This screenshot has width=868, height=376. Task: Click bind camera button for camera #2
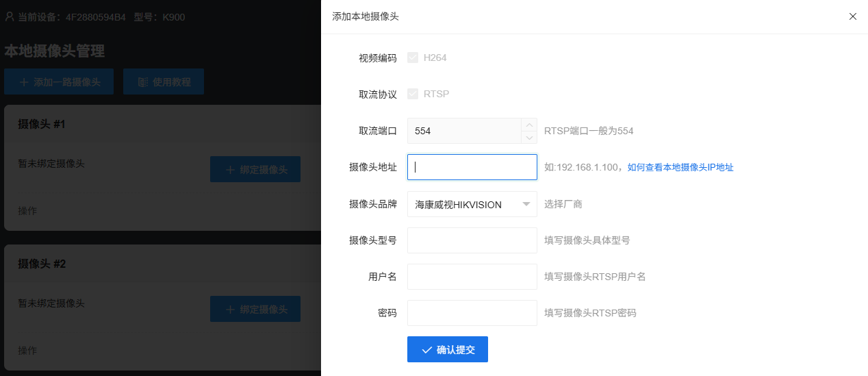click(255, 309)
